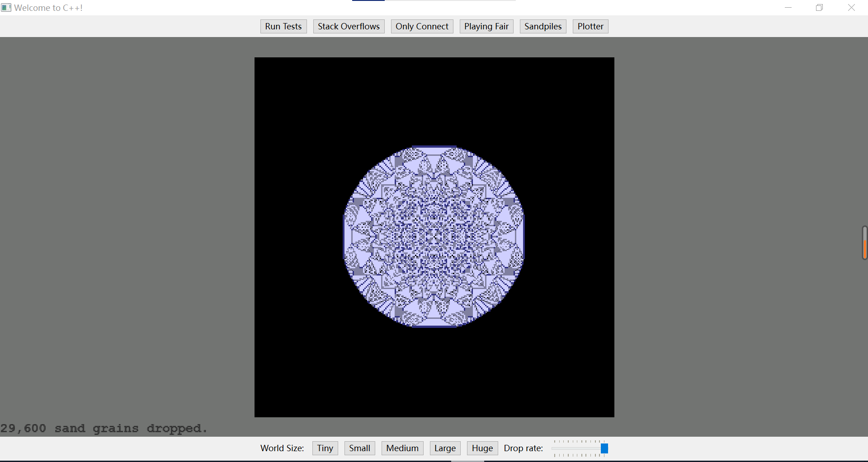Close the Welcome to C++ window

tap(851, 8)
